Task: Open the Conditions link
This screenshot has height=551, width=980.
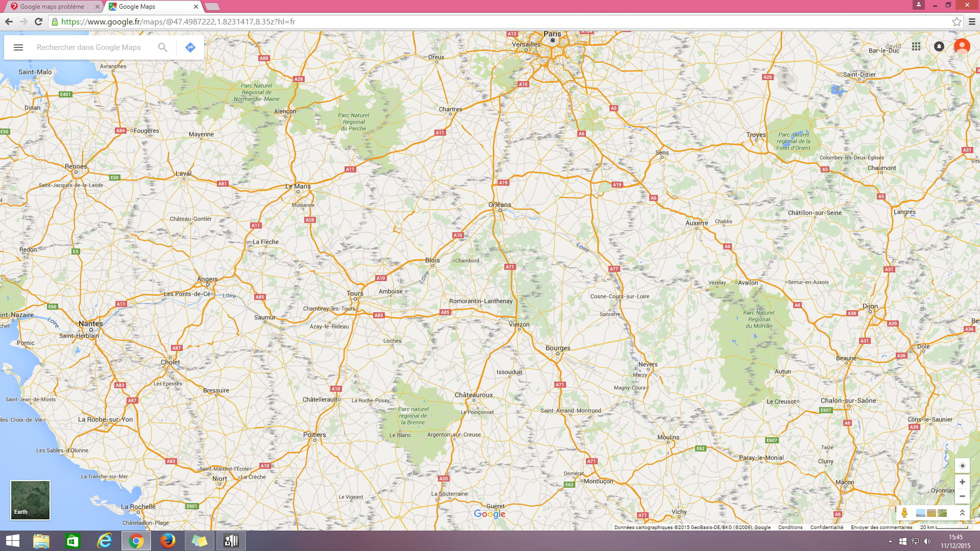Action: 790,527
